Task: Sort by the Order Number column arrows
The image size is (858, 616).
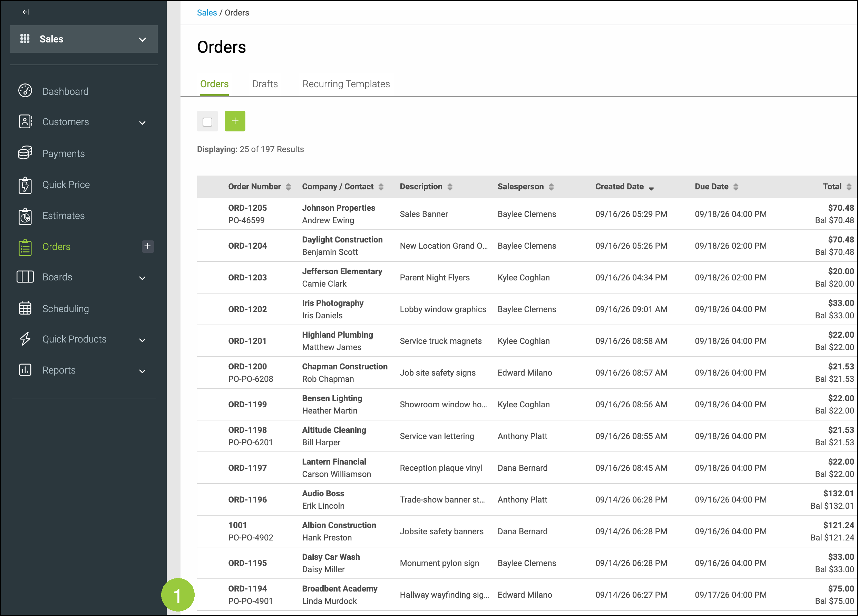Action: [x=288, y=187]
